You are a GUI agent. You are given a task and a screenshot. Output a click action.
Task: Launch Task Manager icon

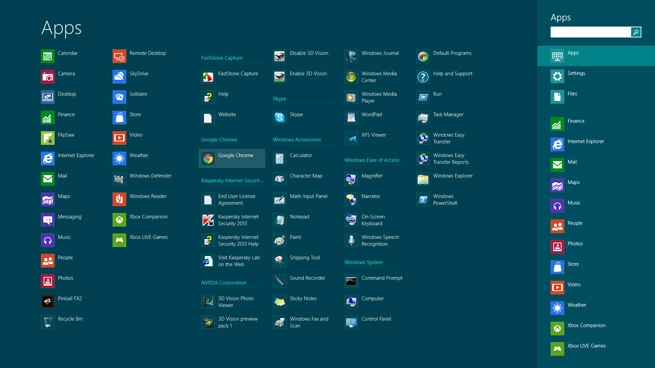[423, 117]
